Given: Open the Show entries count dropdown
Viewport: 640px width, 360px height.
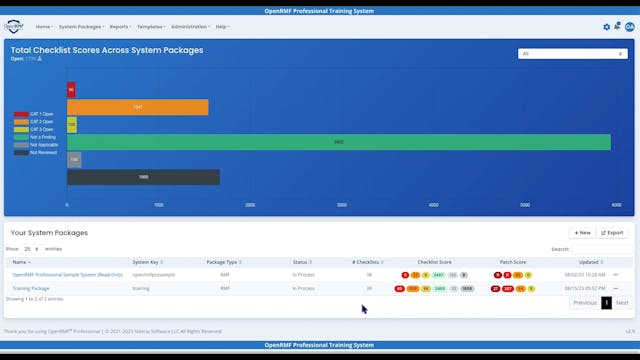Looking at the screenshot, I should pyautogui.click(x=31, y=249).
